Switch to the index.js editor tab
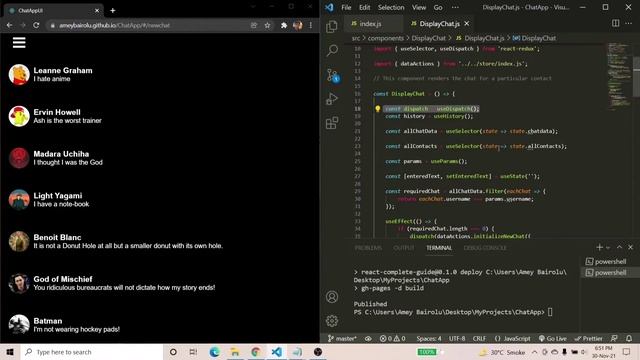The width and height of the screenshot is (640, 360). click(x=371, y=24)
